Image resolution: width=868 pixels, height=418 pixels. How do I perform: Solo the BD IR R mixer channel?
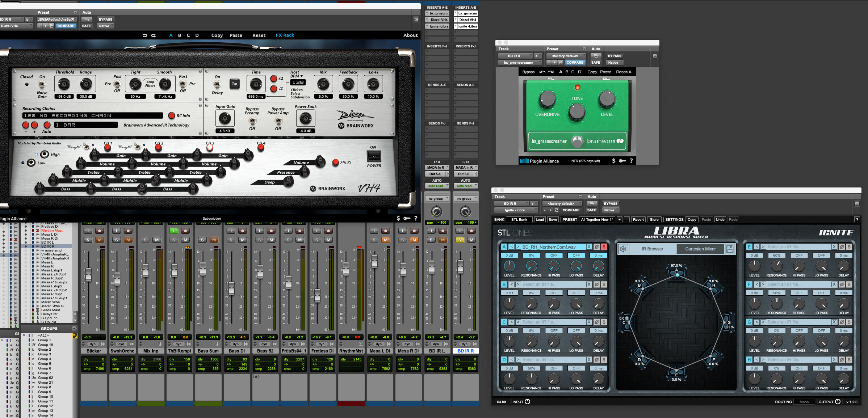(x=460, y=240)
